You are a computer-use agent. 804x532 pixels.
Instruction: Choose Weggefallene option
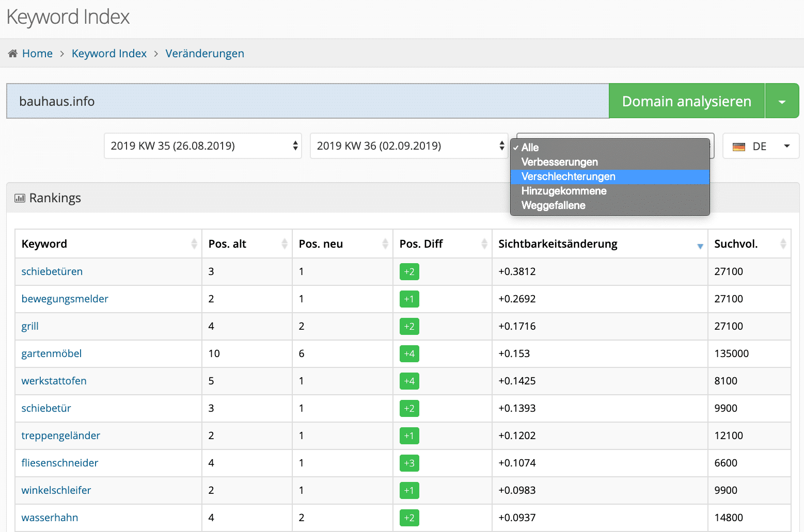pos(610,205)
